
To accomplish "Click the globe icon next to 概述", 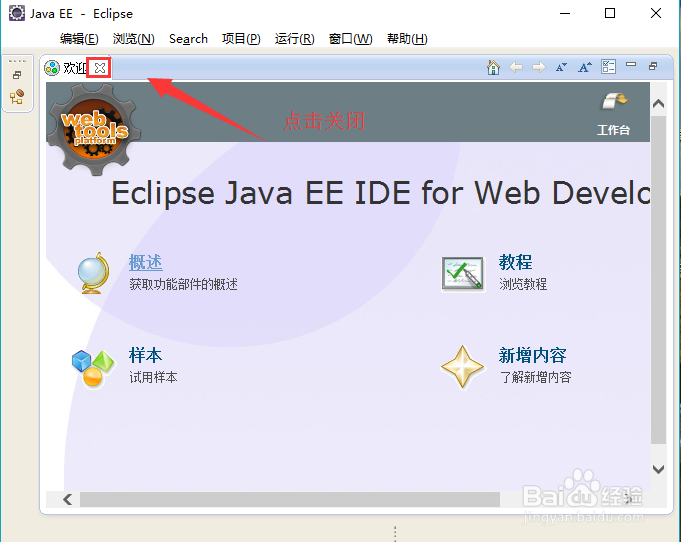I will (x=94, y=273).
